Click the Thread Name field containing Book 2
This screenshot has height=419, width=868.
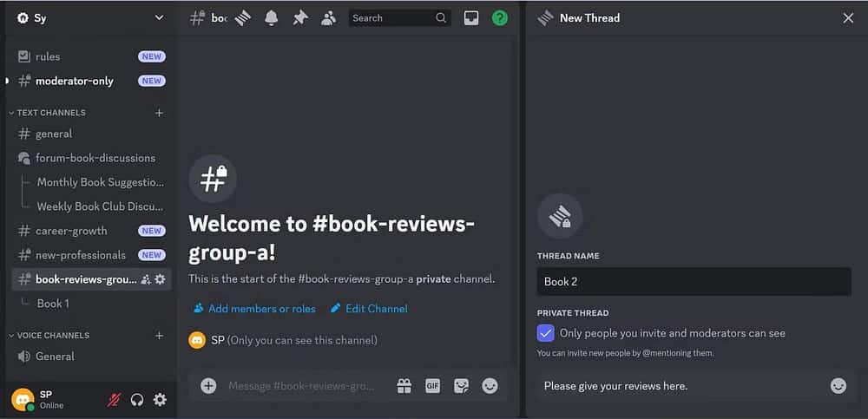pos(694,282)
